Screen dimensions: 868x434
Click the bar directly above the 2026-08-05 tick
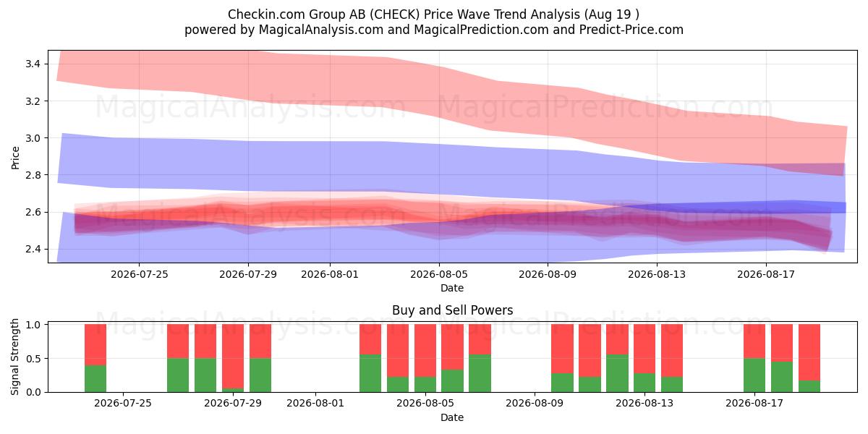click(x=425, y=358)
